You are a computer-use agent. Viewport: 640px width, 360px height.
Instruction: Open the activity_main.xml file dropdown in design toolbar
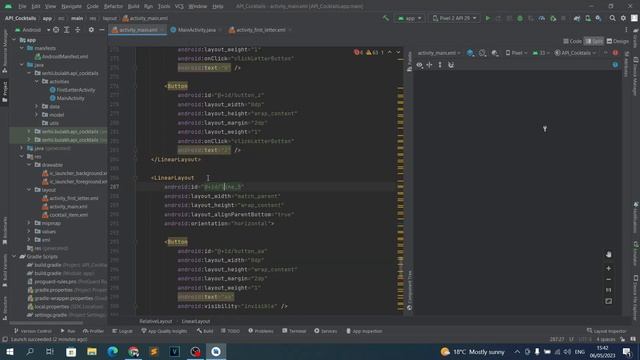point(439,53)
